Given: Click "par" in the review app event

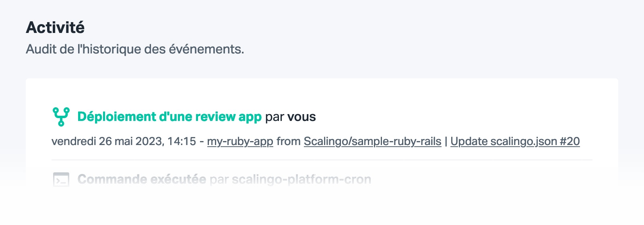Looking at the screenshot, I should [x=275, y=117].
